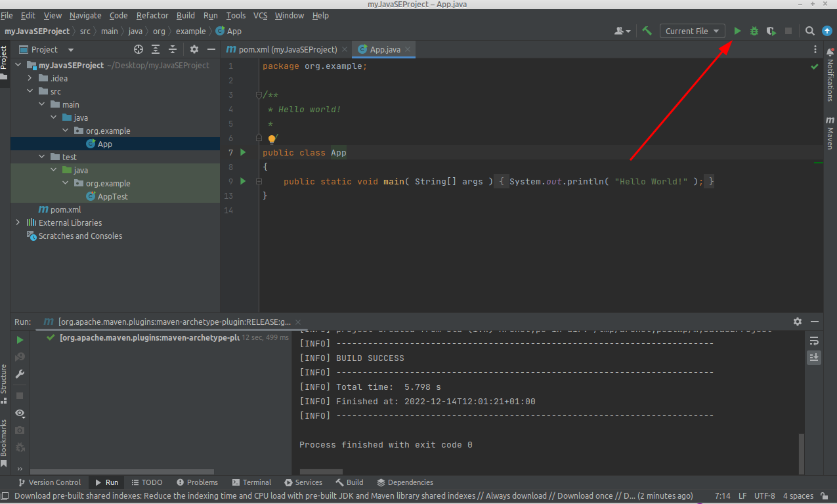
Task: Open the Terminal tool window tab
Action: tap(250, 482)
